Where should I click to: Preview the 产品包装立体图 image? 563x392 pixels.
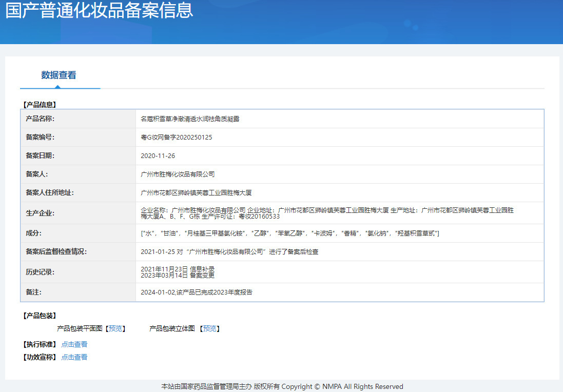210,328
